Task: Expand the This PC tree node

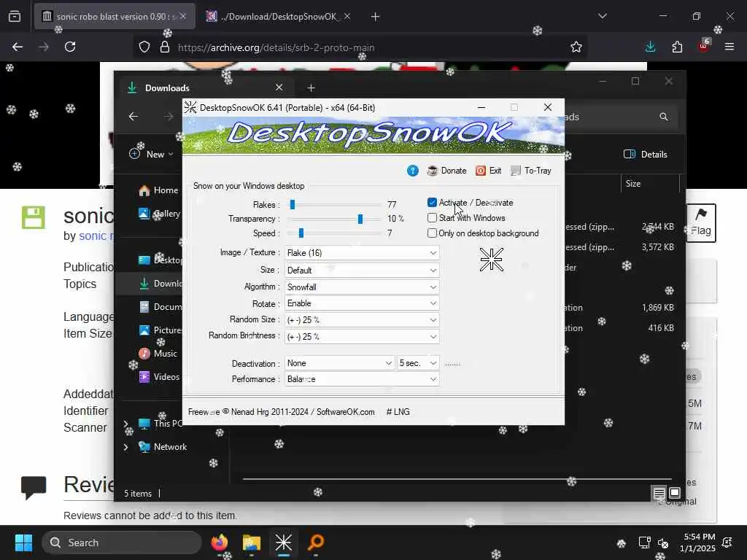Action: (x=125, y=424)
